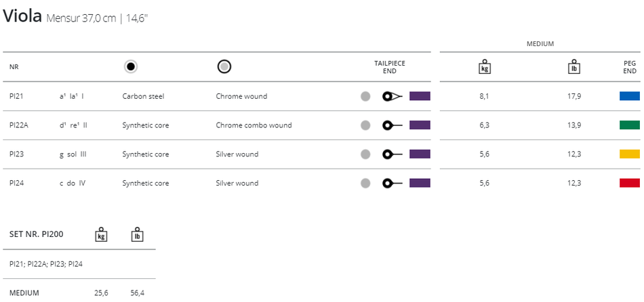Click the Viola title heading
This screenshot has width=644, height=302.
(x=22, y=16)
